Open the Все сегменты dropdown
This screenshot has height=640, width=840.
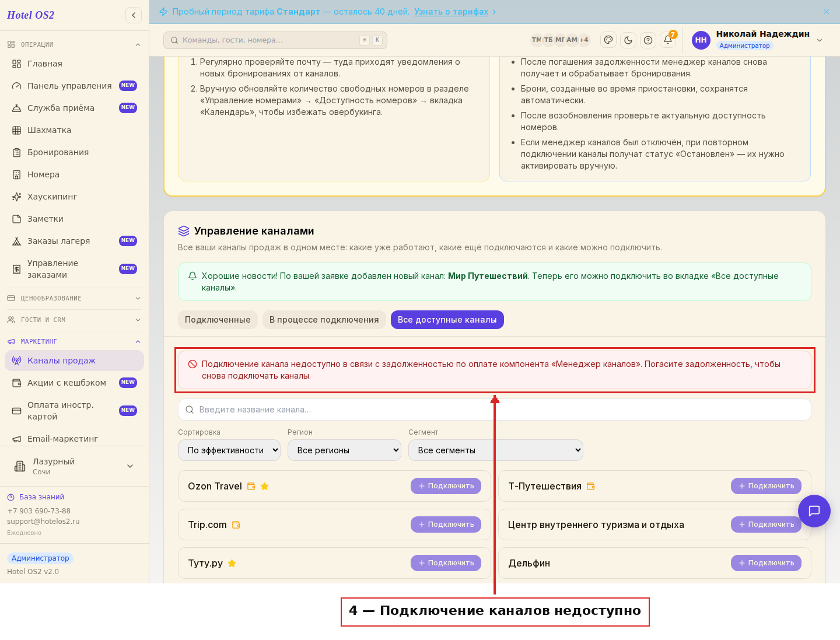tap(496, 450)
